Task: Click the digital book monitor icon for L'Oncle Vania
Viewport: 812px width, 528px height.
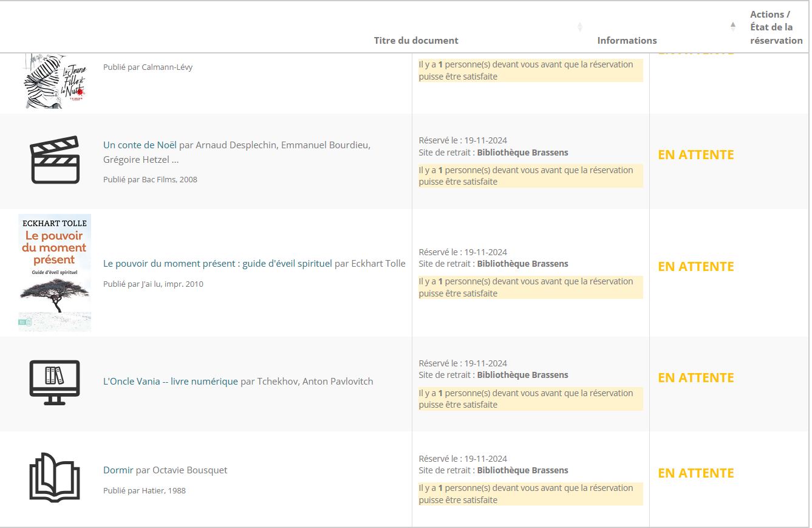Action: (x=55, y=382)
